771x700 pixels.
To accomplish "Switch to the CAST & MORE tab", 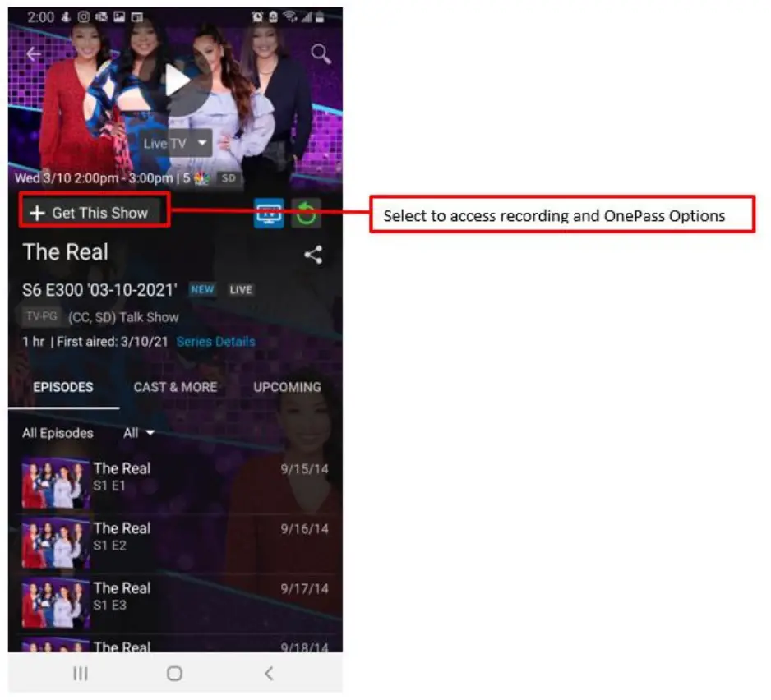I will tap(175, 387).
